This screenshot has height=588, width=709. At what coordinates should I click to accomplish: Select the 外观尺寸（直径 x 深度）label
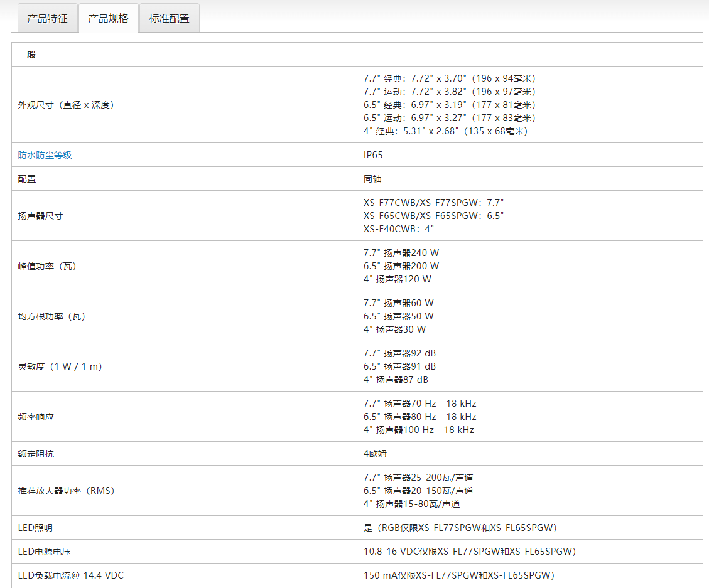point(66,105)
